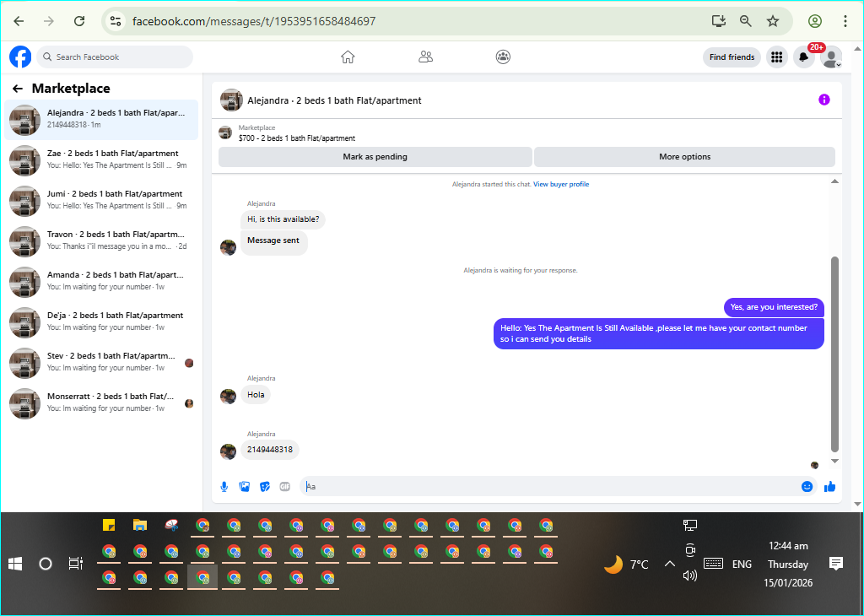Open Sticky Notes on the taskbar
This screenshot has width=864, height=616.
(x=109, y=525)
